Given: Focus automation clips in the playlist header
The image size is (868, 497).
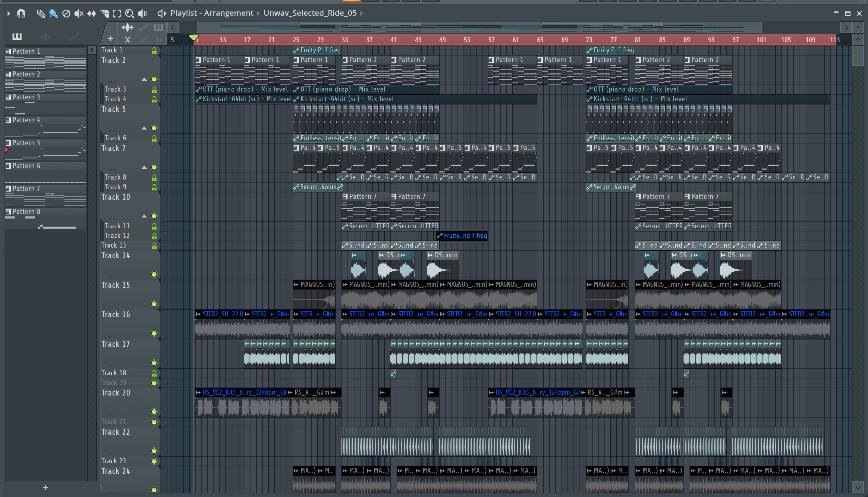Looking at the screenshot, I should (144, 27).
